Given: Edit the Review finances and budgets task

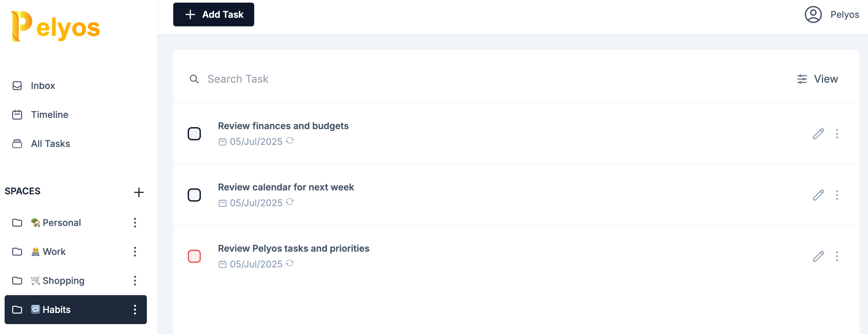Looking at the screenshot, I should 818,134.
